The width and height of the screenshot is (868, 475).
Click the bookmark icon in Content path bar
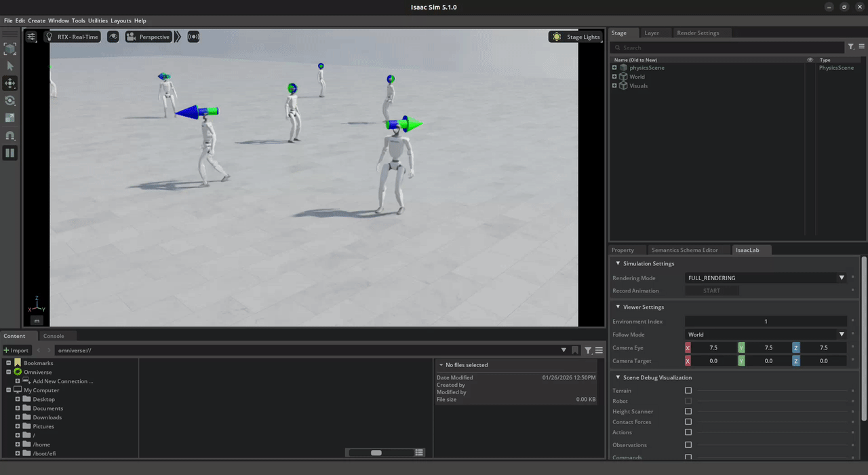(x=575, y=350)
